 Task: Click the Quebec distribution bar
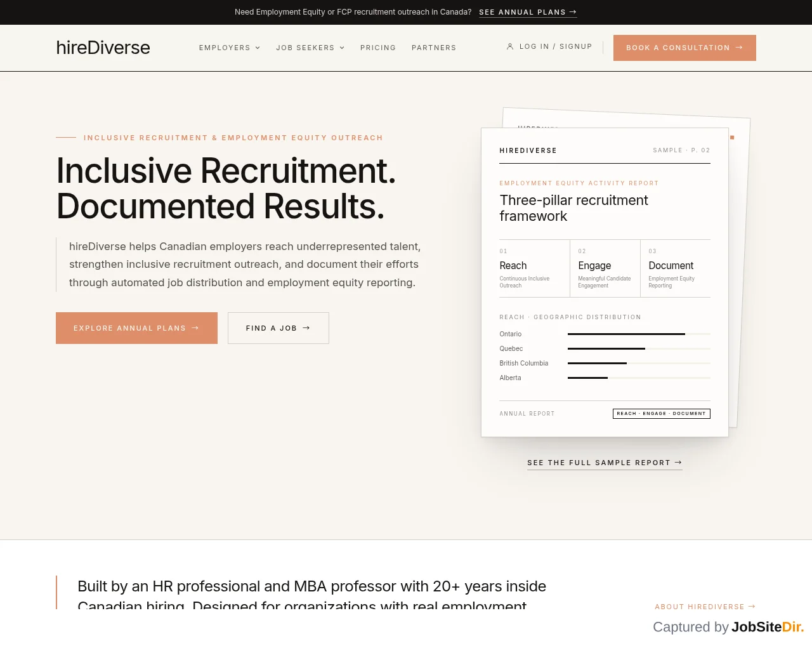(639, 348)
